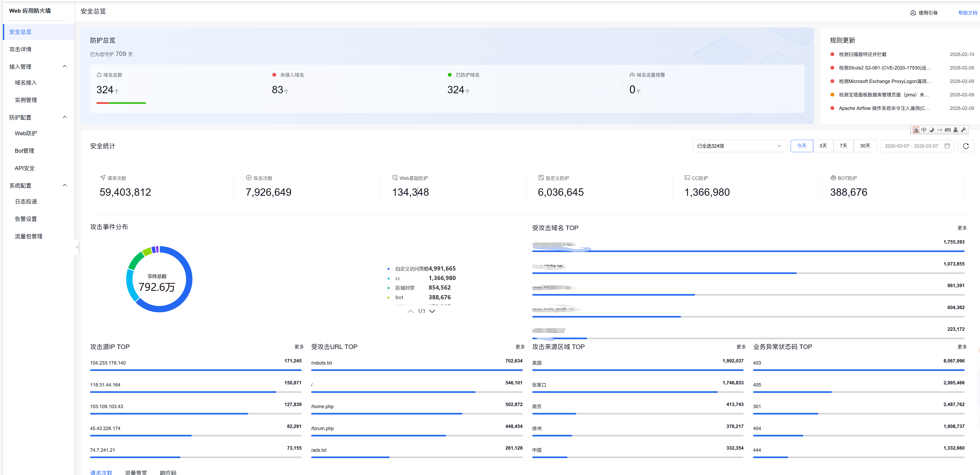Collapse the sidebar with the edge handle
This screenshot has width=980, height=475.
(x=77, y=247)
